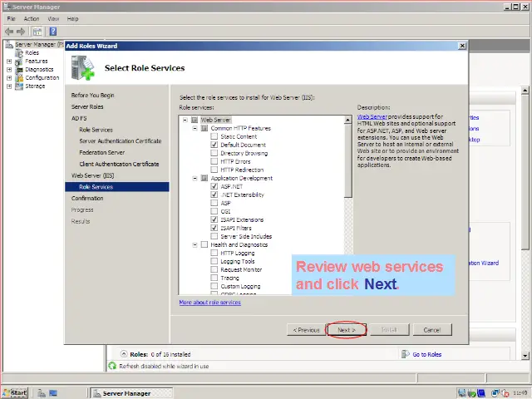Go to the Confirmation wizard step
The width and height of the screenshot is (532, 399).
pos(87,198)
